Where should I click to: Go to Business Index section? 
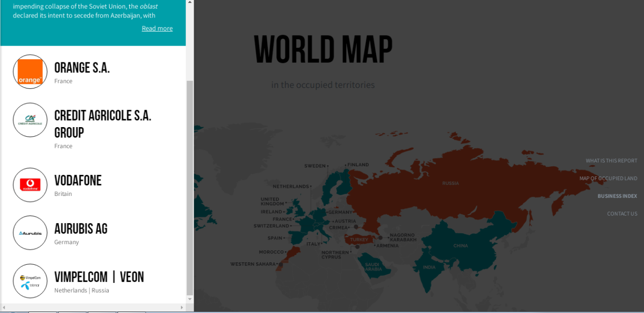click(x=617, y=196)
